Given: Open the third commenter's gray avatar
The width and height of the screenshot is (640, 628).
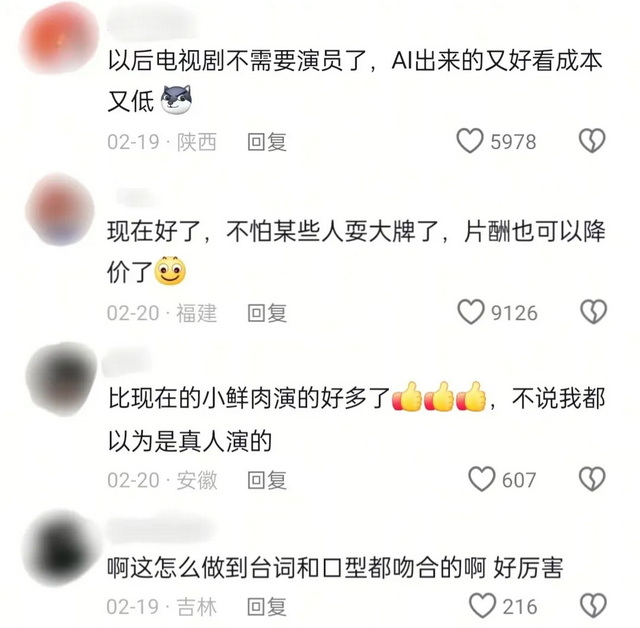Looking at the screenshot, I should (x=61, y=379).
